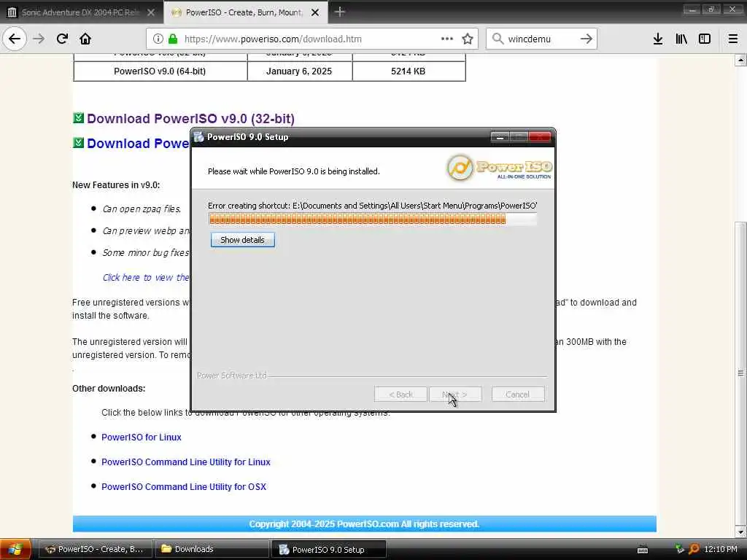
Task: Open the PowerISO for Linux link
Action: (141, 437)
